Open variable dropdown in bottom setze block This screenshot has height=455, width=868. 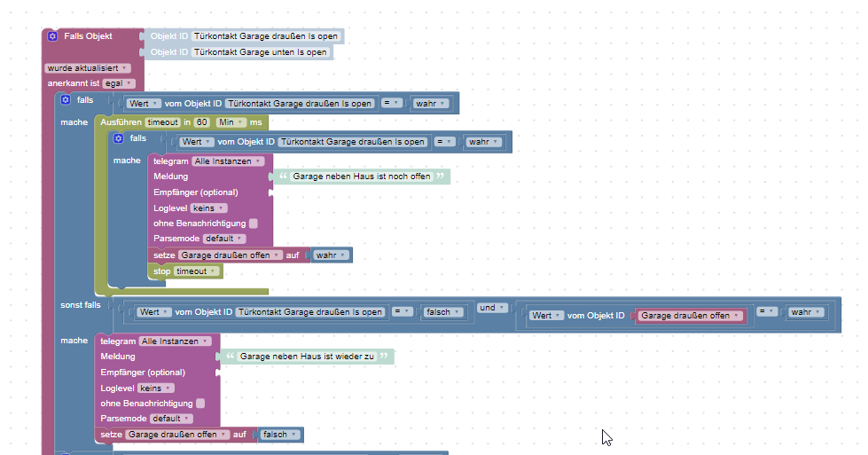[177, 435]
